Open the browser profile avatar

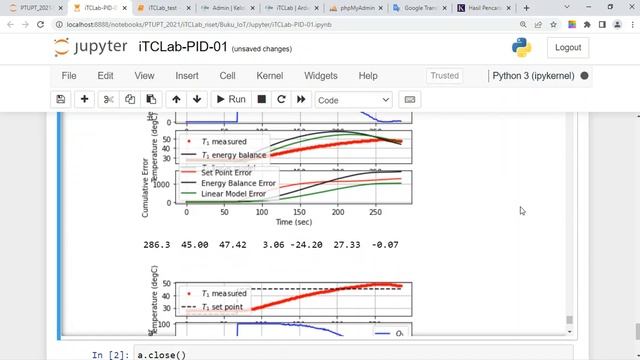point(618,24)
